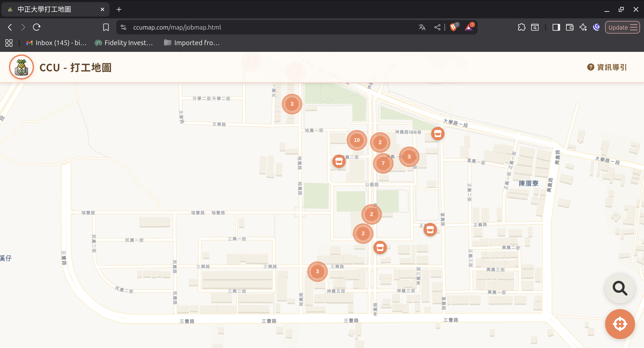644x348 pixels.
Task: Open the app grid on the bookmarks bar
Action: pyautogui.click(x=9, y=42)
